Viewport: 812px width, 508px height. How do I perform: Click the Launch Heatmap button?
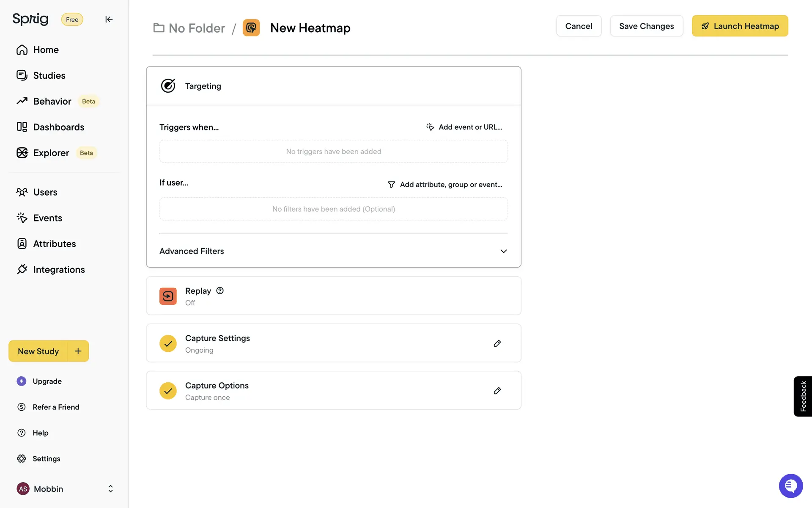[740, 26]
